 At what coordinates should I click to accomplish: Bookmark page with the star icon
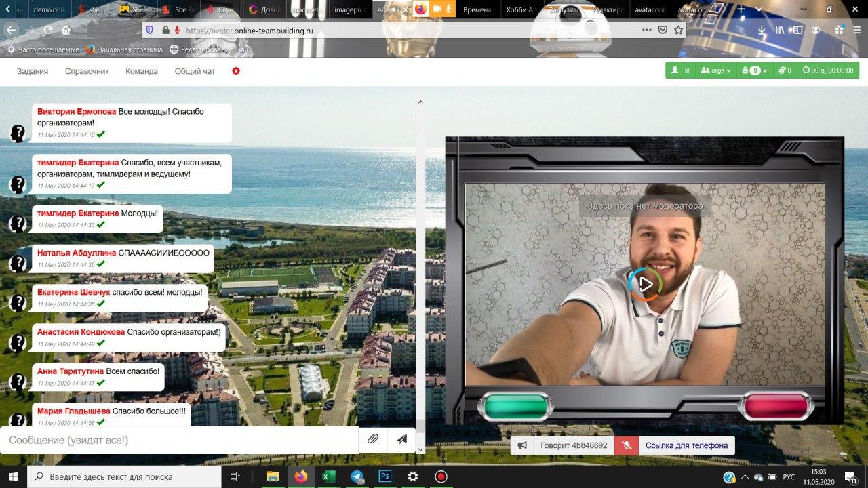pos(678,30)
